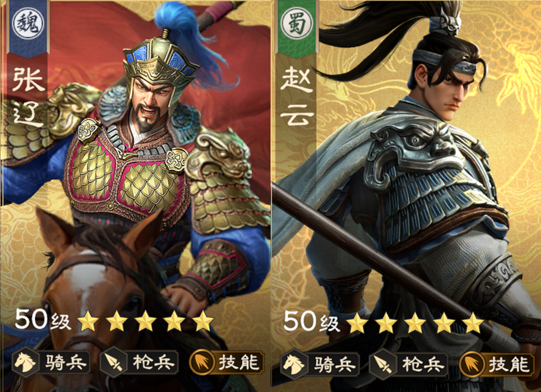541x392 pixels.
Task: Open 技能 button on Zhao Yun's card
Action: click(497, 365)
